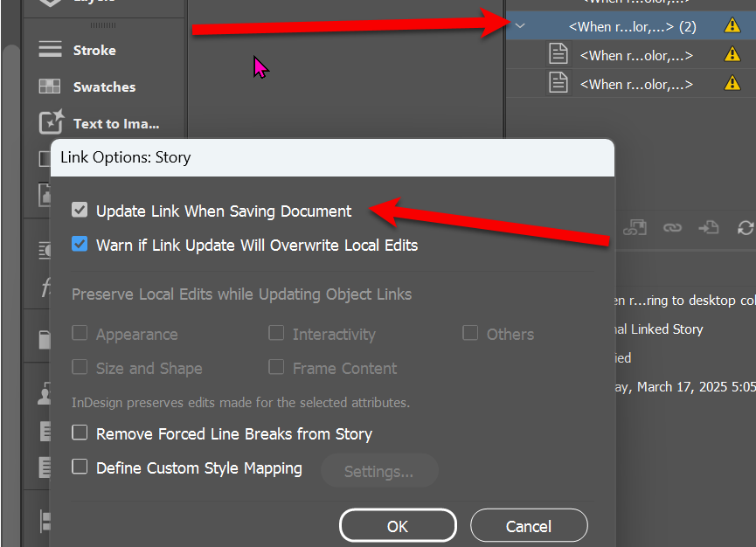The height and width of the screenshot is (547, 756).
Task: Enable Remove Forced Line Breaks from Story
Action: click(x=80, y=433)
